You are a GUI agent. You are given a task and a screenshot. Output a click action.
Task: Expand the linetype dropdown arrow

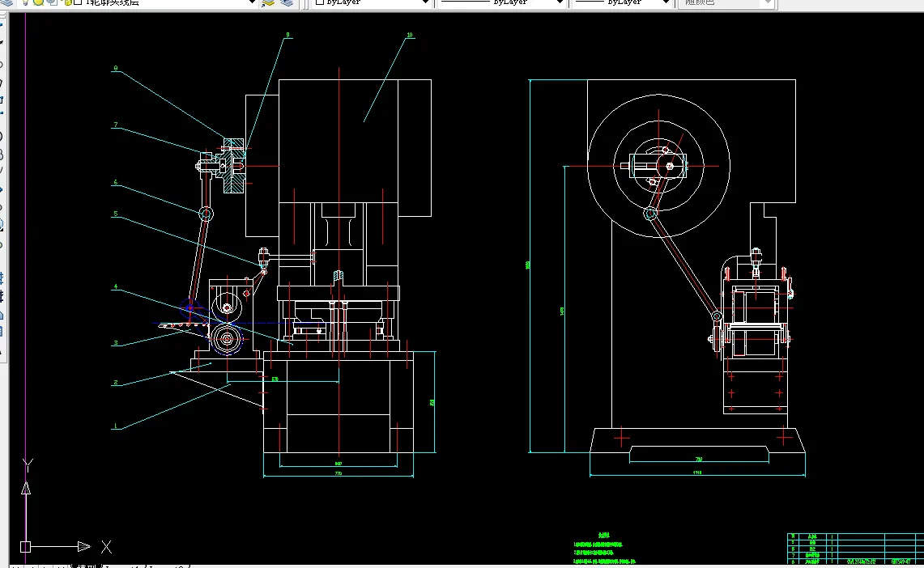pos(560,2)
